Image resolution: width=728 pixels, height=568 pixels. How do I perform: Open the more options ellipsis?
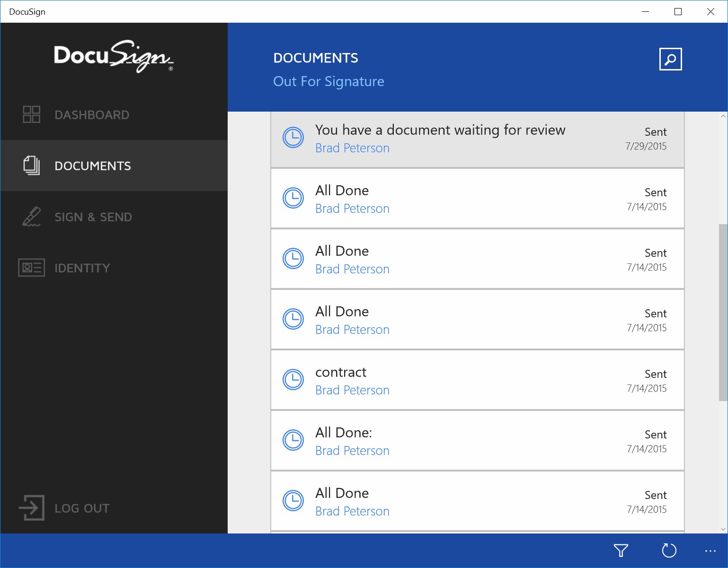[710, 551]
